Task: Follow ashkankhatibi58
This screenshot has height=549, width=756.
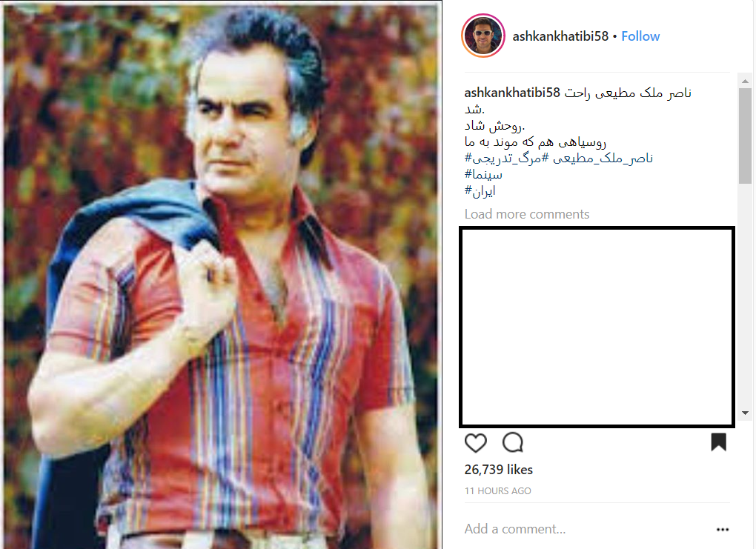Action: [x=640, y=36]
